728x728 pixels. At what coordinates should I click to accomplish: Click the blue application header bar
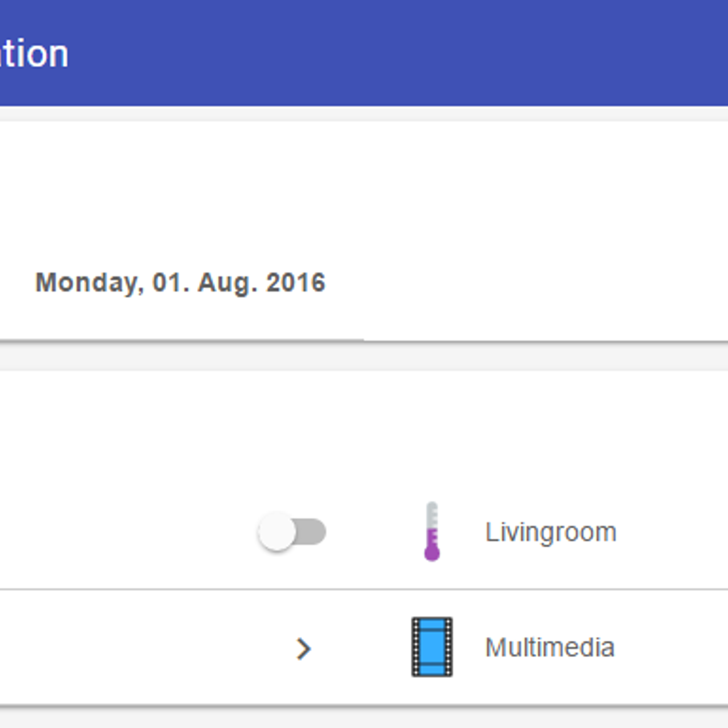point(364,53)
